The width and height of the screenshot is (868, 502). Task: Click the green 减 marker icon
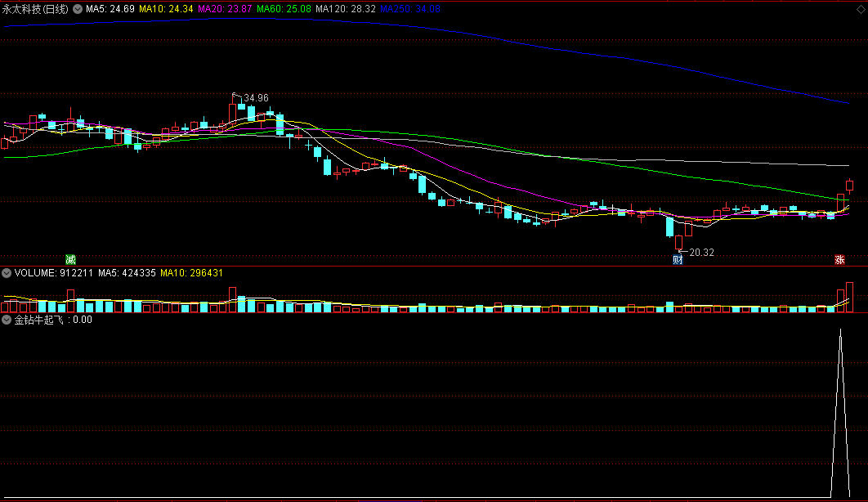coord(70,259)
